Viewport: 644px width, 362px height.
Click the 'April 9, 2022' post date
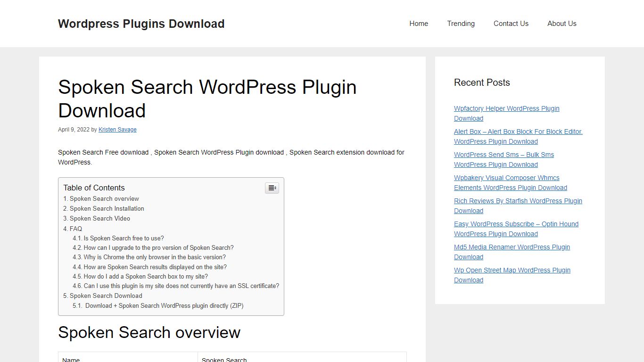(74, 130)
